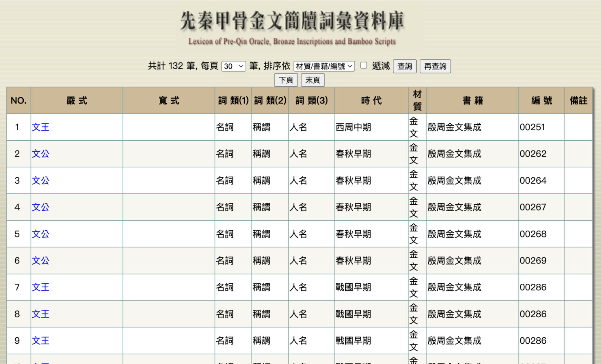Viewport: 601px width, 364px height.
Task: Open the 文王 link in row 1
Action: tap(41, 127)
